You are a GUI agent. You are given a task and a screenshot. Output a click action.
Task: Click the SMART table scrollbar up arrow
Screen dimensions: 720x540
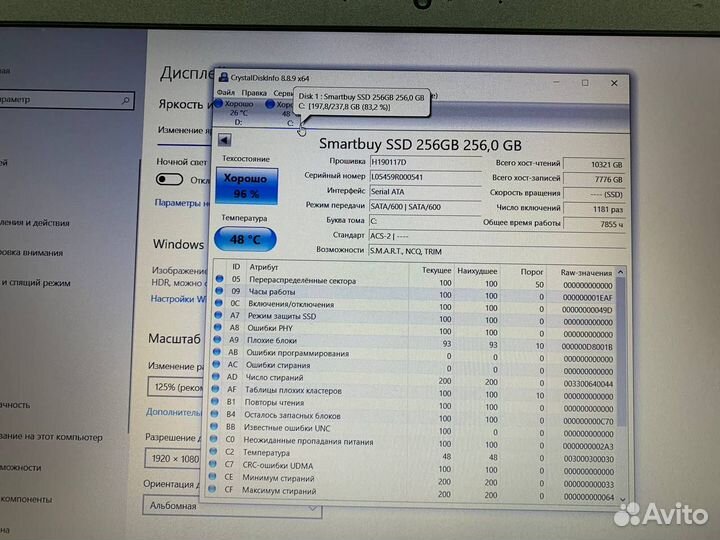[620, 273]
